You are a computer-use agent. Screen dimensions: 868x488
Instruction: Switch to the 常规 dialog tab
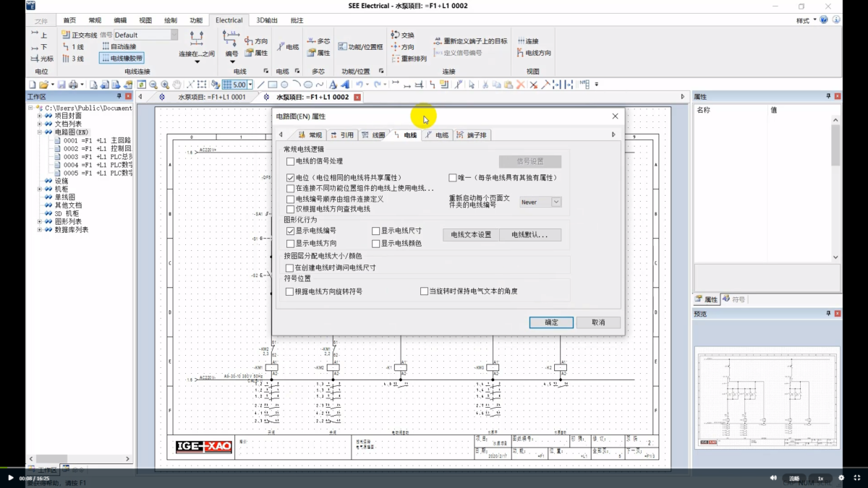[x=311, y=134]
